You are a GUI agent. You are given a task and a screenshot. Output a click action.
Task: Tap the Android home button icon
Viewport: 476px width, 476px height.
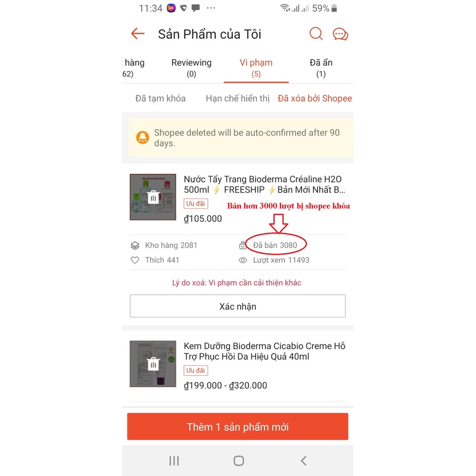(x=239, y=461)
